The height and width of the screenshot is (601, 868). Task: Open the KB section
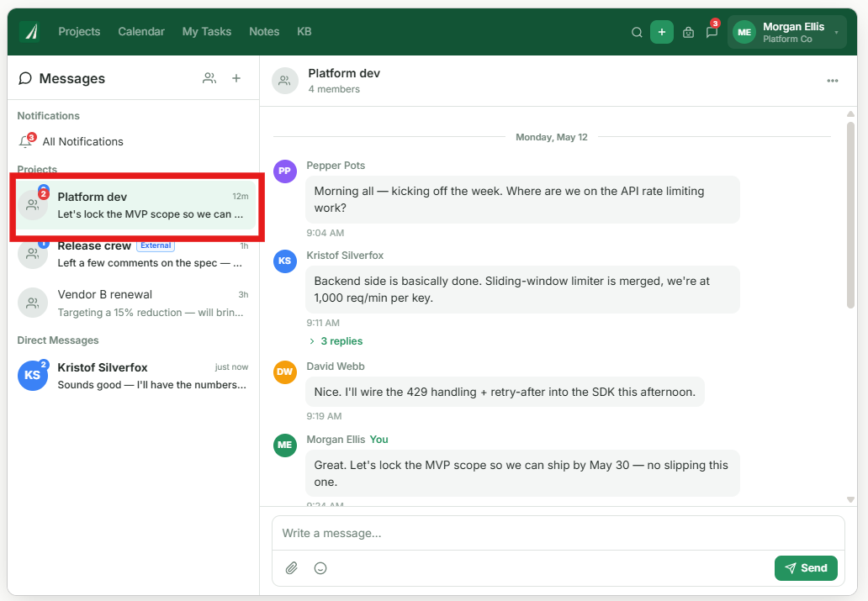point(304,32)
